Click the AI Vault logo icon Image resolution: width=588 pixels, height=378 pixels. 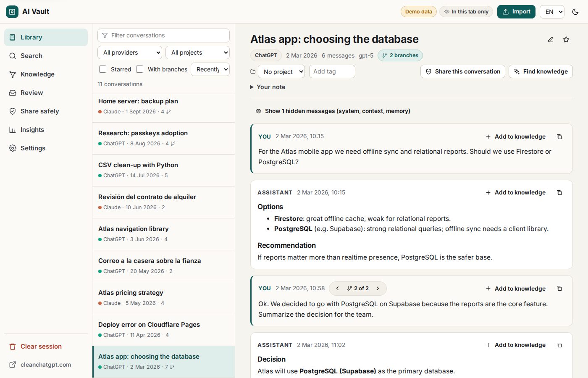coord(12,12)
